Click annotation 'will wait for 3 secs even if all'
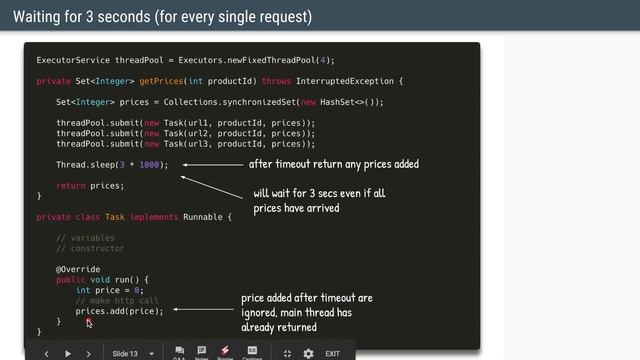This screenshot has width=640, height=360. (x=319, y=193)
